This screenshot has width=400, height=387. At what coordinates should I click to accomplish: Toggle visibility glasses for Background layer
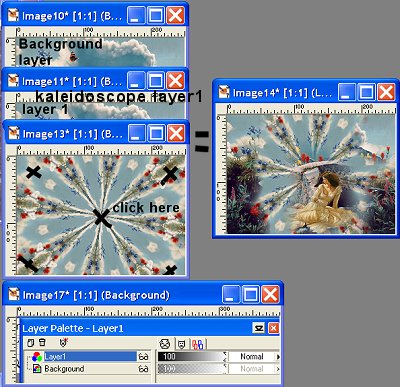[143, 369]
